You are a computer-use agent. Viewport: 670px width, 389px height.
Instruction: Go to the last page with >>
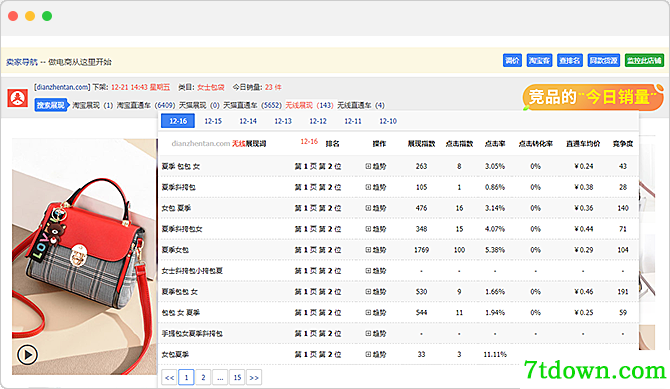tap(254, 377)
